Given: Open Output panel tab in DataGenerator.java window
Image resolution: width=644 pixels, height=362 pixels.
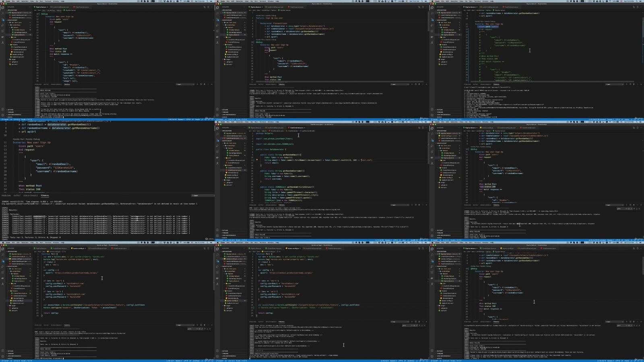Looking at the screenshot, I should (x=261, y=205).
